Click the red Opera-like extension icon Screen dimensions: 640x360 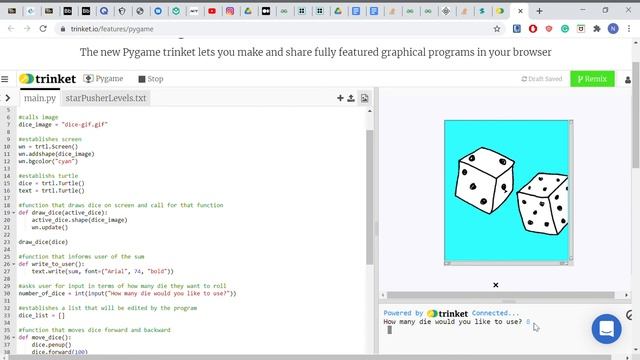pyautogui.click(x=533, y=29)
